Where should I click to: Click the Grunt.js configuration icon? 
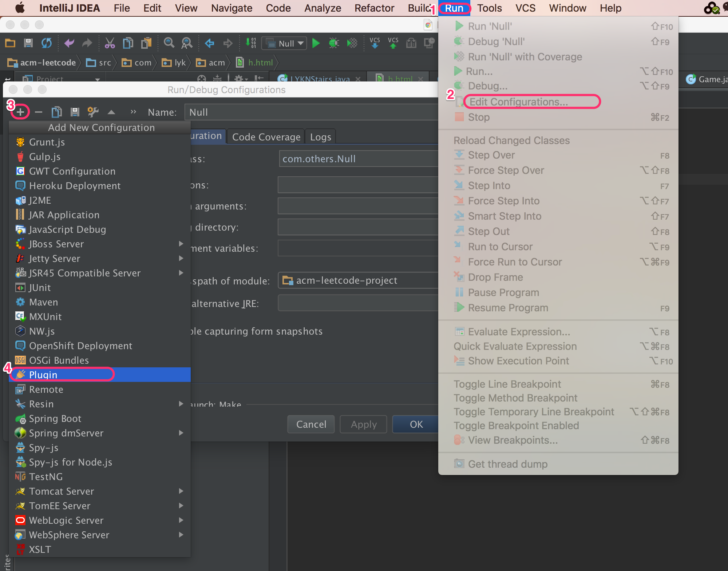click(x=21, y=142)
